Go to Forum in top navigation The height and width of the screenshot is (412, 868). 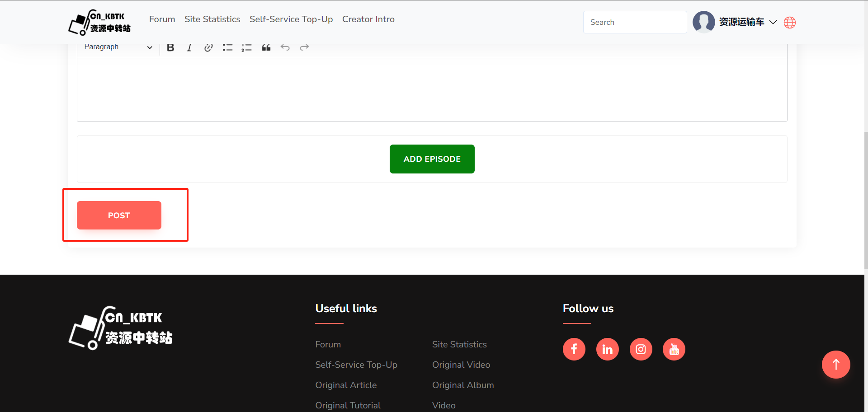pyautogui.click(x=162, y=19)
